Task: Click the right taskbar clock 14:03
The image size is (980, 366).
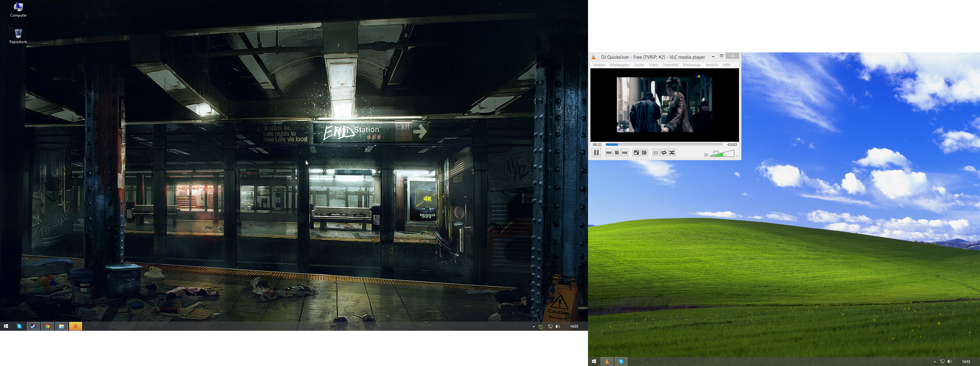Action: (966, 362)
